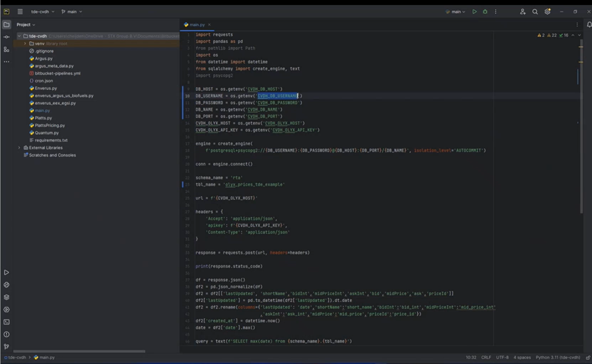Show more tool windows ellipsis
592x364 pixels.
click(x=6, y=62)
